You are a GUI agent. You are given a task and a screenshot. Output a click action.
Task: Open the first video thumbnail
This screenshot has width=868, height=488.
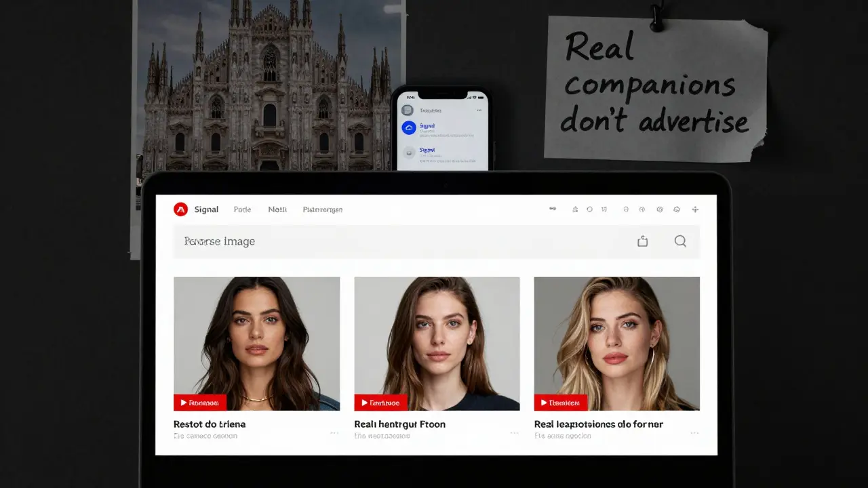(256, 343)
